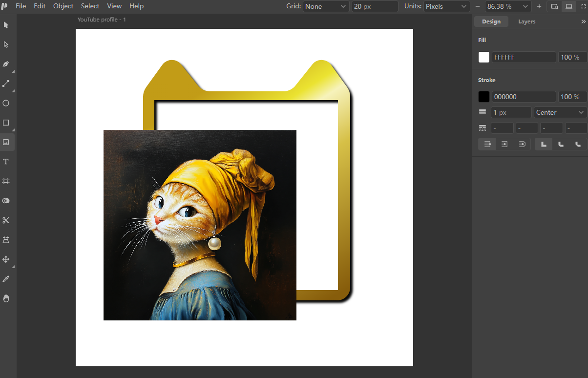Activate the Text tool
This screenshot has height=378, width=588.
pos(6,162)
